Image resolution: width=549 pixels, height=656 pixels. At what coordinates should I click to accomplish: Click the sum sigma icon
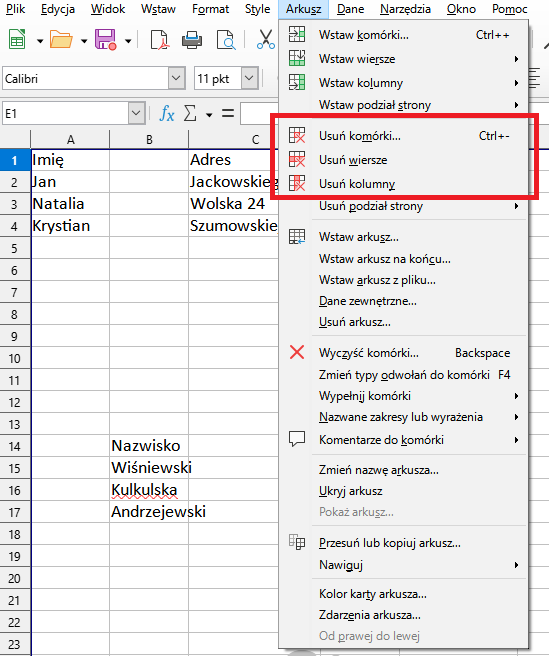[x=190, y=113]
